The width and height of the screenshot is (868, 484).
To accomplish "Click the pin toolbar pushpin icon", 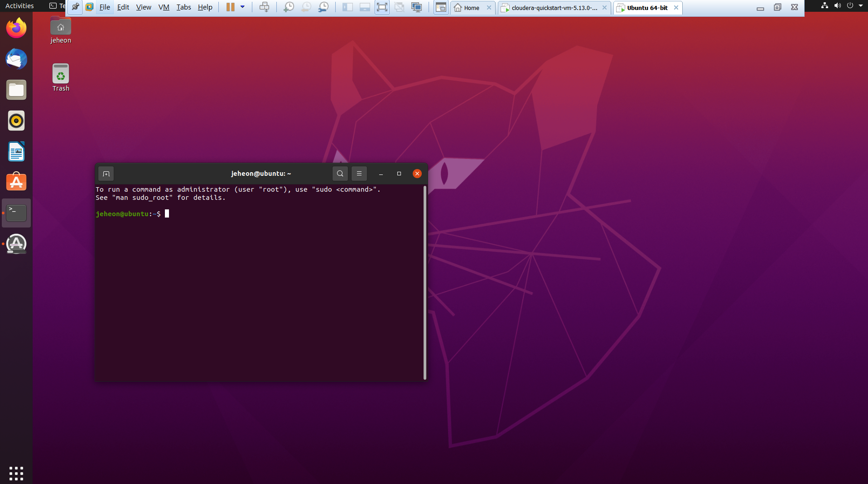I will [75, 7].
